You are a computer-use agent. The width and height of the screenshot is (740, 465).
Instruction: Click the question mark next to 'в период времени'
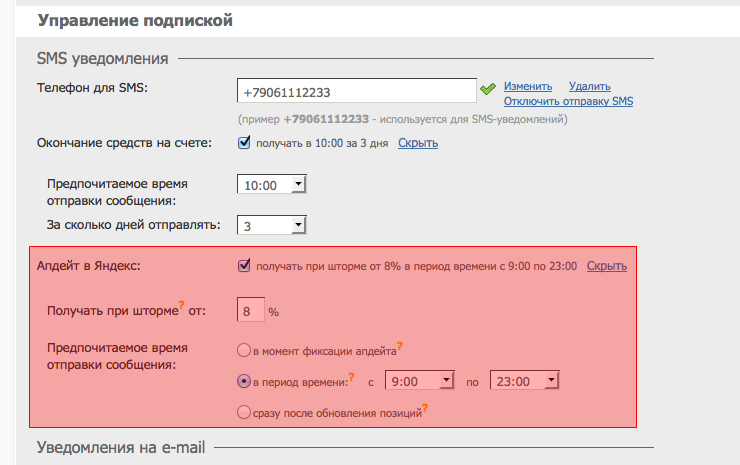point(351,376)
